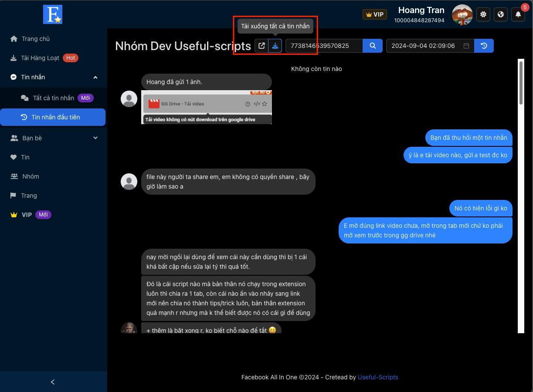533x392 pixels.
Task: Open conversation in new tab icon
Action: point(261,46)
